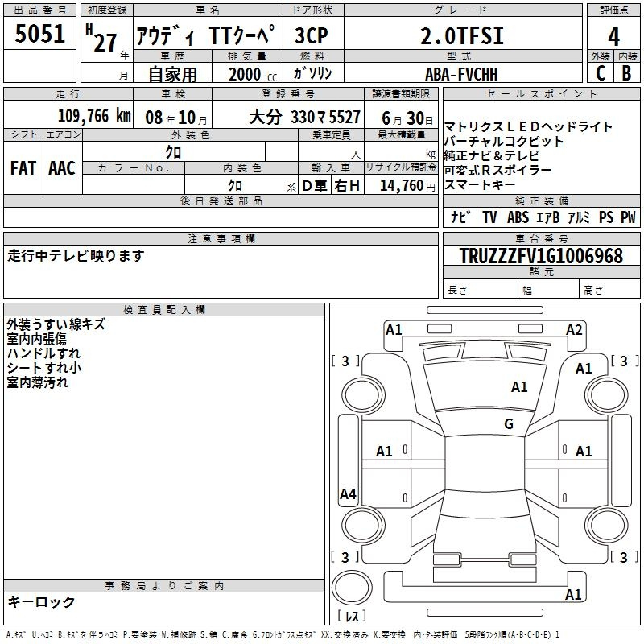The image size is (644, 644).
Task: Select inspector note 室内内張傷
Action: click(37, 338)
